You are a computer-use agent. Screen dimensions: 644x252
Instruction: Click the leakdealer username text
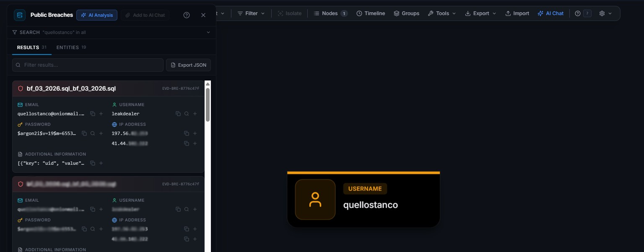[125, 114]
